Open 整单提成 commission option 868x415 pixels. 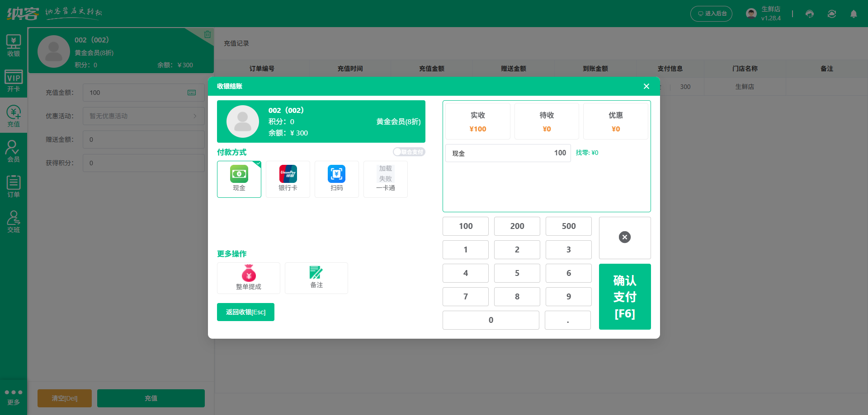(x=248, y=278)
